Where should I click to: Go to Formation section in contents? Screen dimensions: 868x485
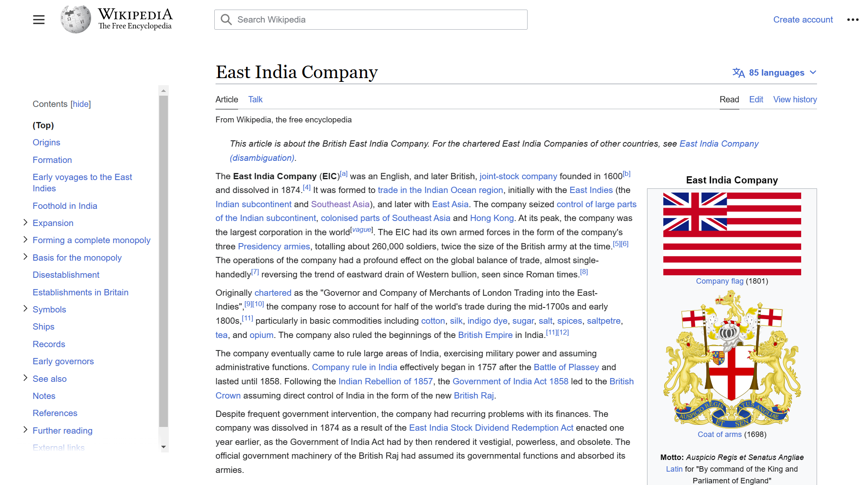click(52, 160)
